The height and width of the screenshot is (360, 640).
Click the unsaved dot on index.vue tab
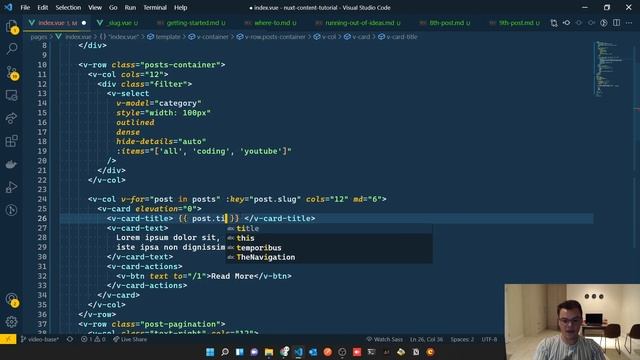tap(84, 23)
